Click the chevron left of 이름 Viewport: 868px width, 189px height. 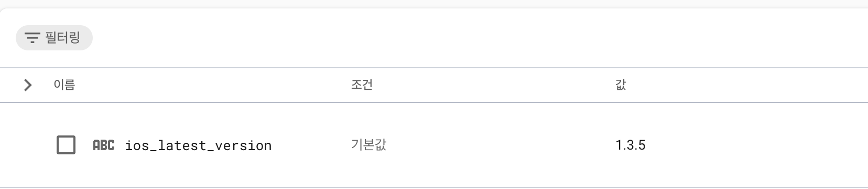click(x=28, y=85)
